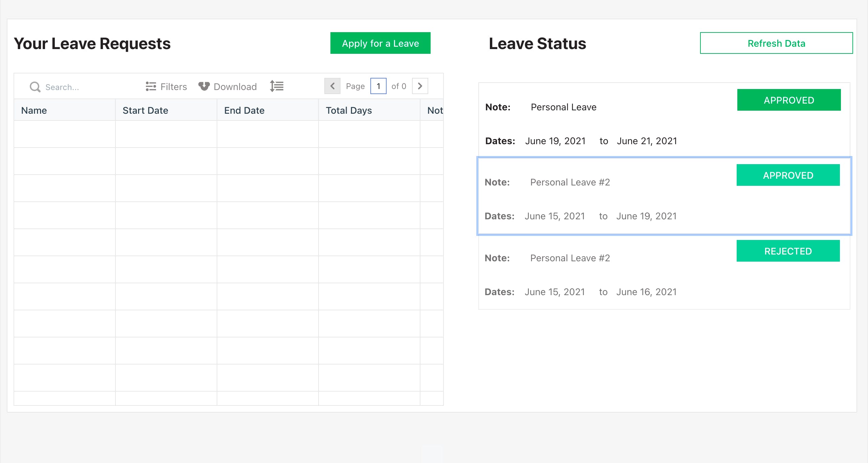Click the Apply for a Leave button

coord(380,43)
